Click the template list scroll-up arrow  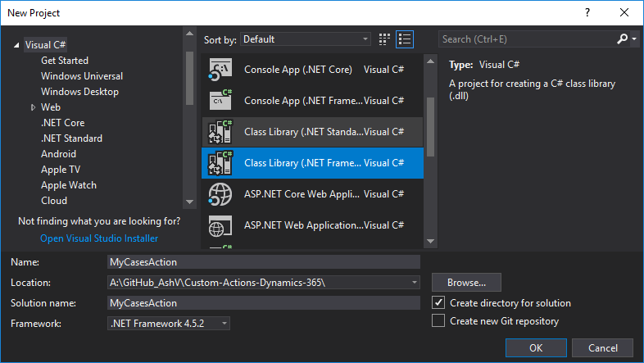point(430,61)
